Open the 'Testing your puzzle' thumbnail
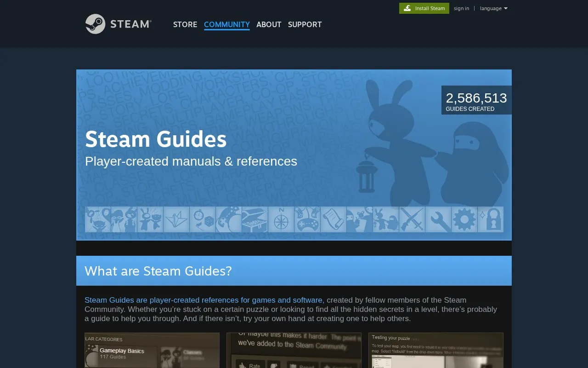Screen dimensions: 588x368 (x=436, y=351)
